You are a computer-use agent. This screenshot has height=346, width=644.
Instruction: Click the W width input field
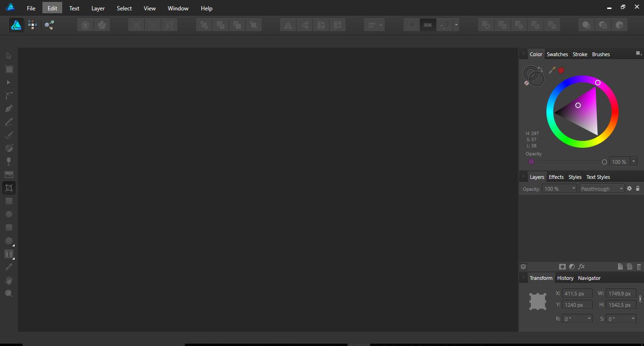tap(620, 293)
